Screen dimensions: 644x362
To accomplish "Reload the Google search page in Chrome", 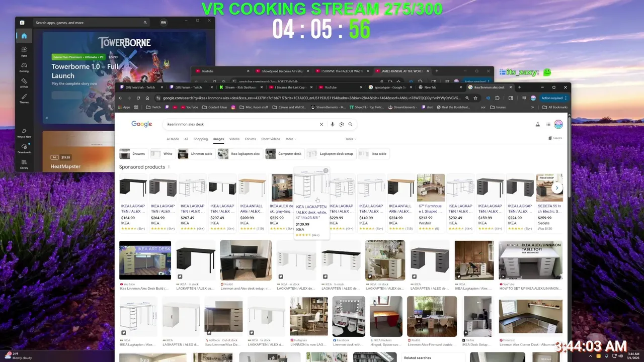I will pyautogui.click(x=138, y=98).
